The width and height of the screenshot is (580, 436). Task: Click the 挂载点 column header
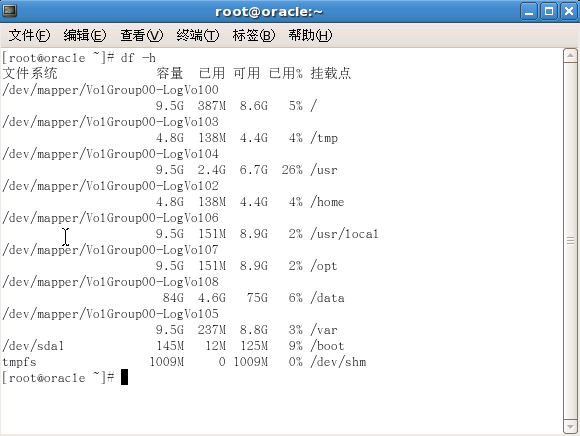pyautogui.click(x=331, y=73)
